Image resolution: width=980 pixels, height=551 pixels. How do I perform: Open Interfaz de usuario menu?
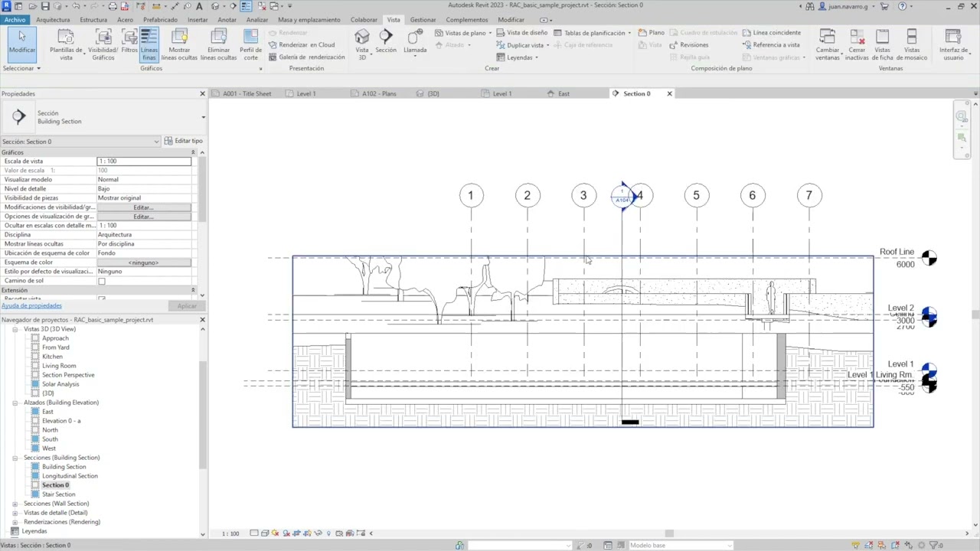pos(953,44)
